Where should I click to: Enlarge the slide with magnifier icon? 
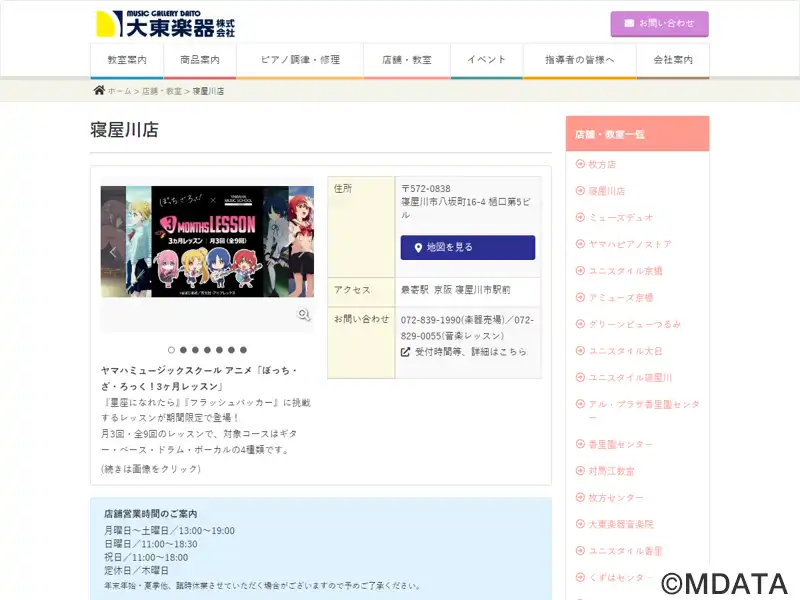[x=304, y=314]
